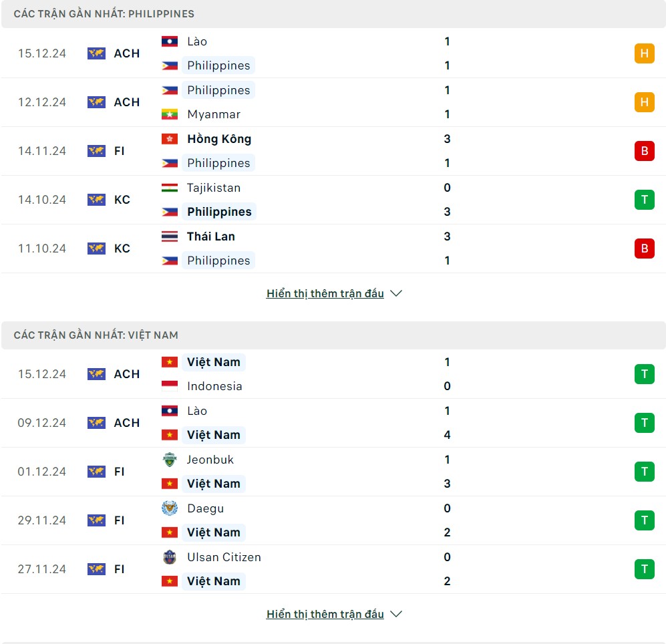Click the Thái Lan flag icon

click(x=170, y=236)
